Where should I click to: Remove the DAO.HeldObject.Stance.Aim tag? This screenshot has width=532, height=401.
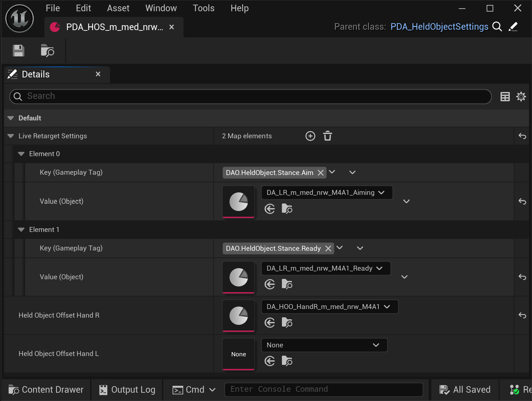(x=320, y=173)
